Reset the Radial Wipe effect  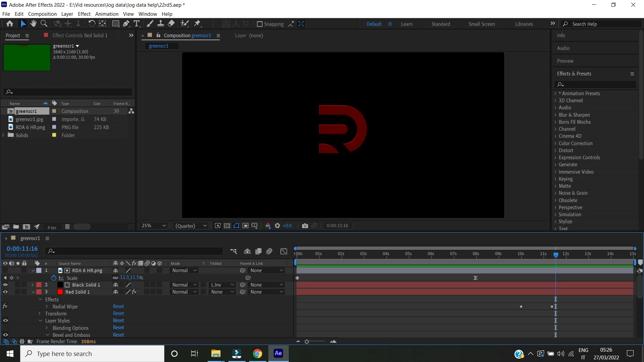click(x=118, y=306)
